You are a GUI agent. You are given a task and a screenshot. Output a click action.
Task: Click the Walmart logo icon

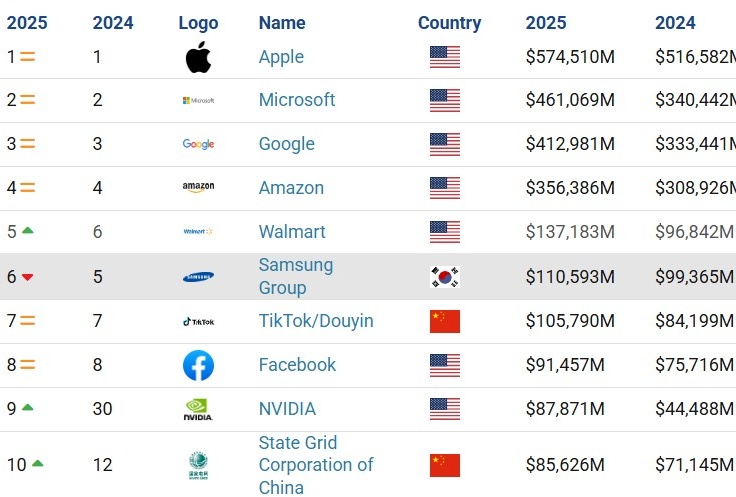coord(198,232)
